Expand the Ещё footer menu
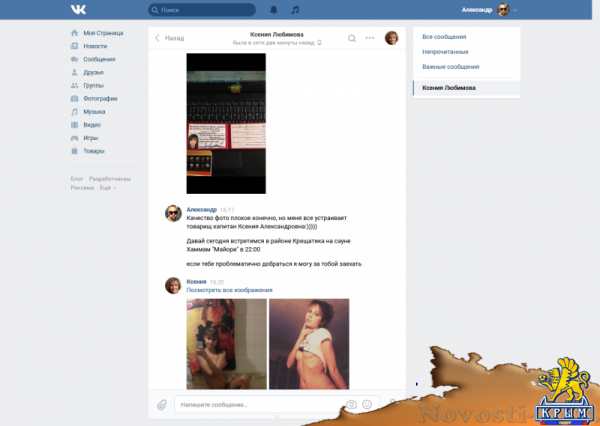This screenshot has width=600, height=426. click(108, 187)
